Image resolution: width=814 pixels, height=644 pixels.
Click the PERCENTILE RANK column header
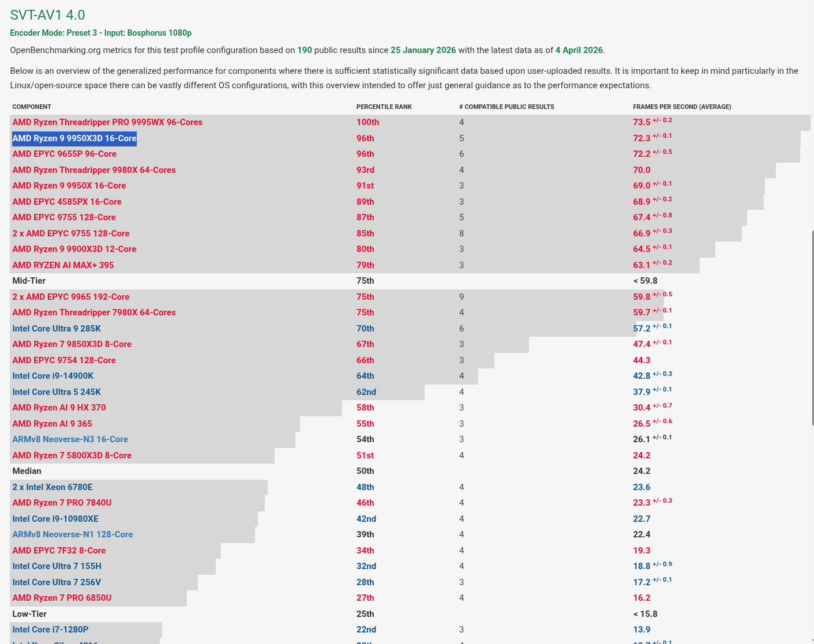click(384, 107)
